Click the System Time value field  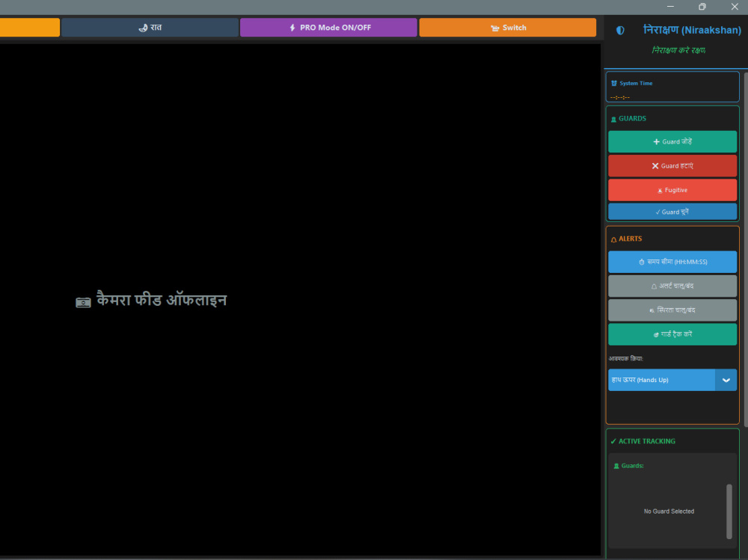pyautogui.click(x=620, y=97)
